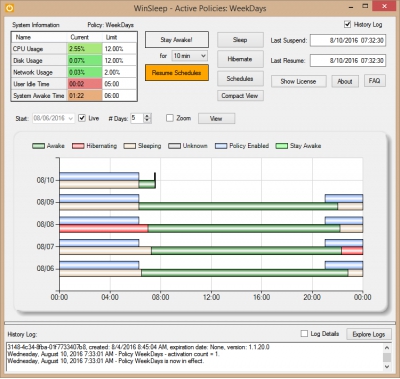Image resolution: width=400 pixels, height=379 pixels.
Task: Click the # Days number field
Action: [137, 118]
